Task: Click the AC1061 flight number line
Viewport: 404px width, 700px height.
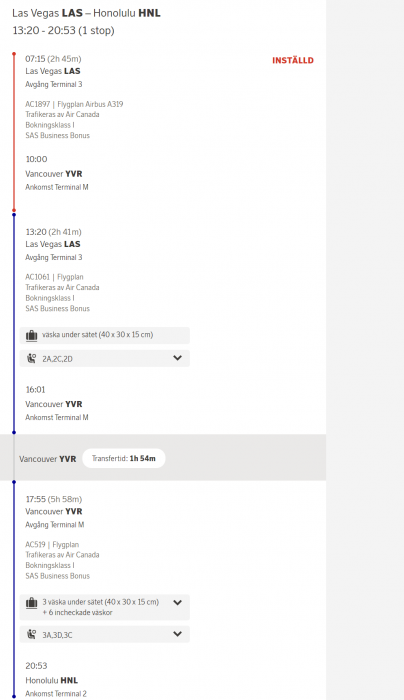Action: (54, 277)
